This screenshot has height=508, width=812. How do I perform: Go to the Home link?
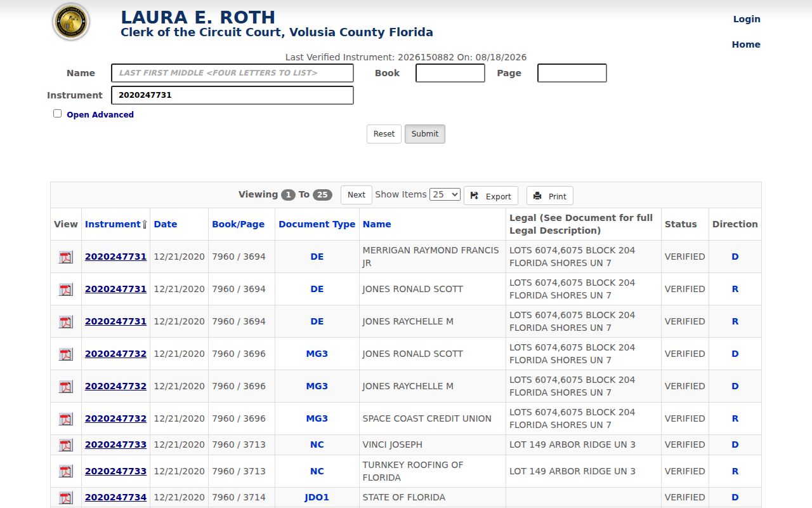point(746,44)
